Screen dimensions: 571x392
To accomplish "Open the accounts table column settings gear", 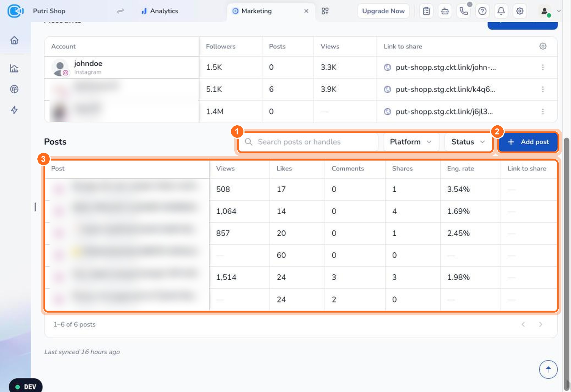I will pos(543,46).
